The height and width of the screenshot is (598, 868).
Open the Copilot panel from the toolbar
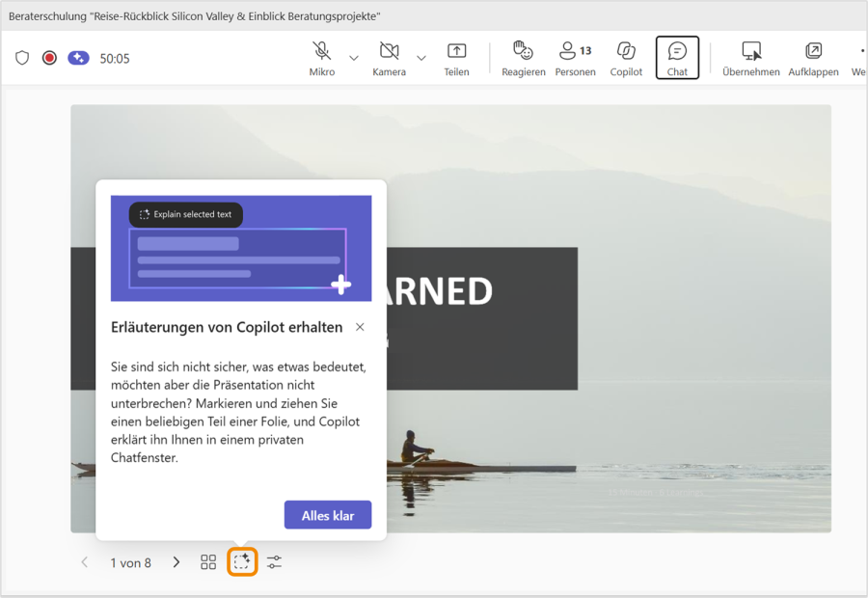coord(626,58)
